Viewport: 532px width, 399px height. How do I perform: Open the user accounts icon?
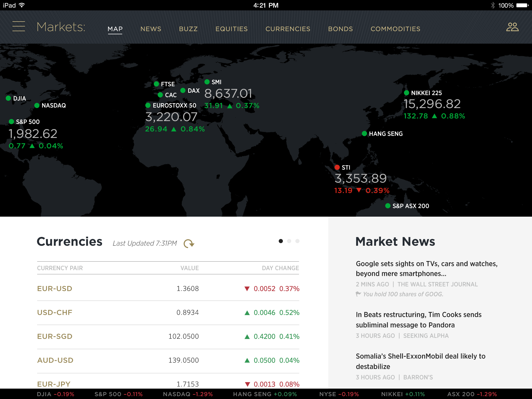tap(512, 27)
